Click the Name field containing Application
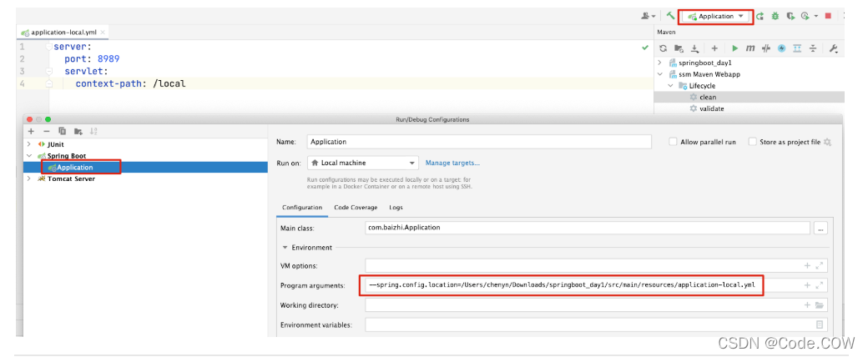Image resolution: width=868 pixels, height=357 pixels. tap(479, 142)
